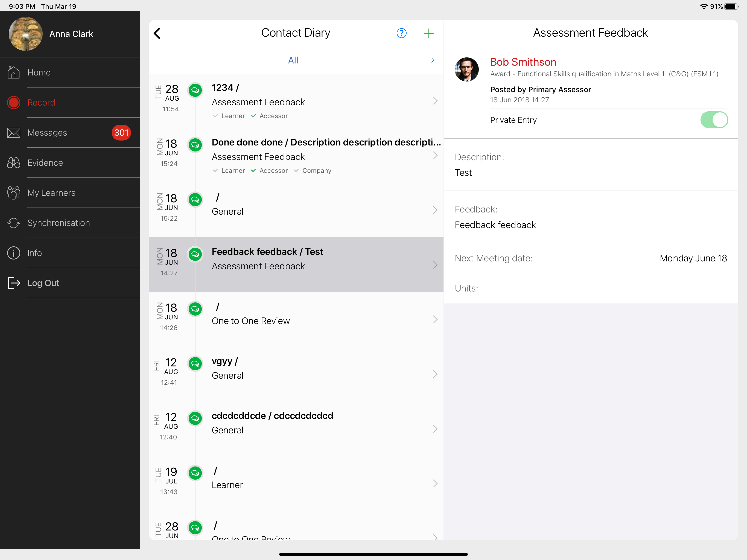The height and width of the screenshot is (560, 747).
Task: Click the Home house icon in sidebar
Action: pos(13,72)
